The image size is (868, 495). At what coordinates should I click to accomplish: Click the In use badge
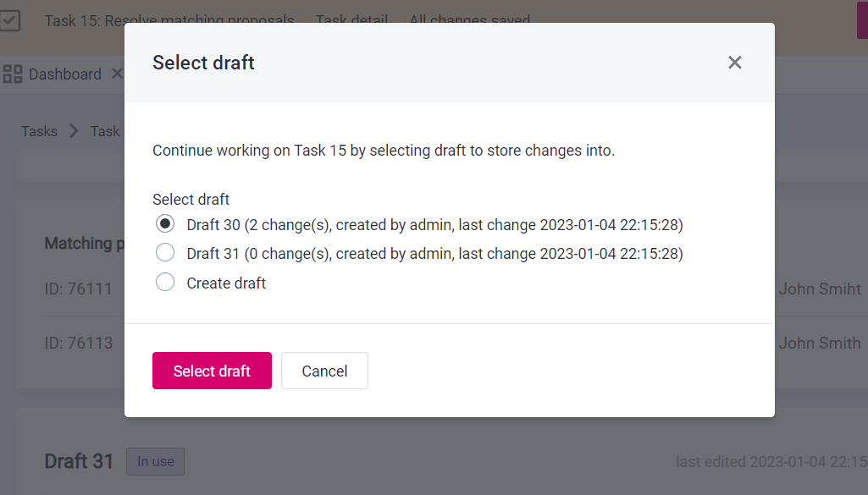click(x=155, y=461)
